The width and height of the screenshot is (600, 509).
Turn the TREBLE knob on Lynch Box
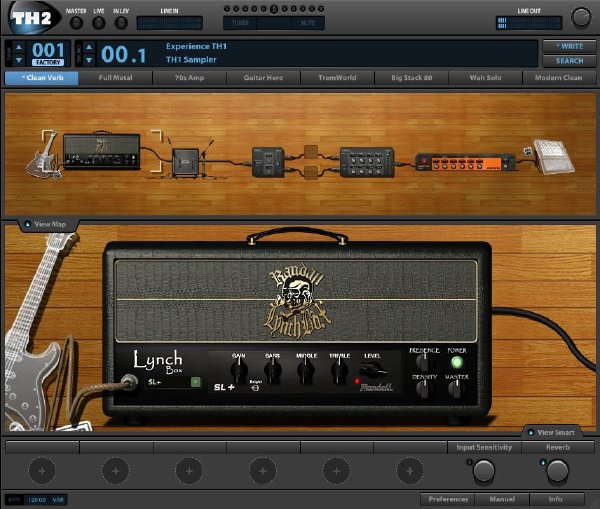(x=339, y=370)
